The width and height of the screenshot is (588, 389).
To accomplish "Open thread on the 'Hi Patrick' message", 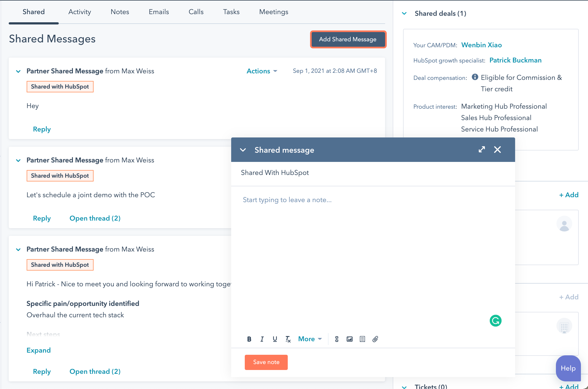I will tap(95, 372).
